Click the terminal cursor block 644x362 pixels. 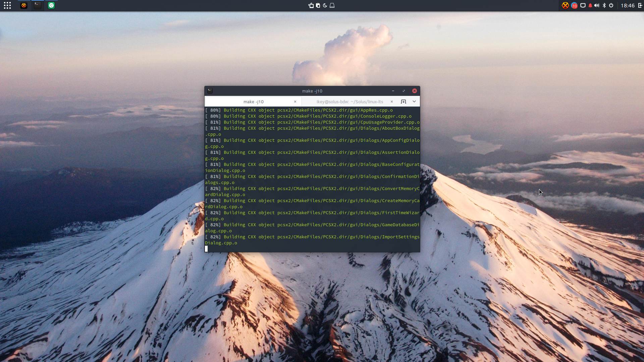(x=206, y=249)
